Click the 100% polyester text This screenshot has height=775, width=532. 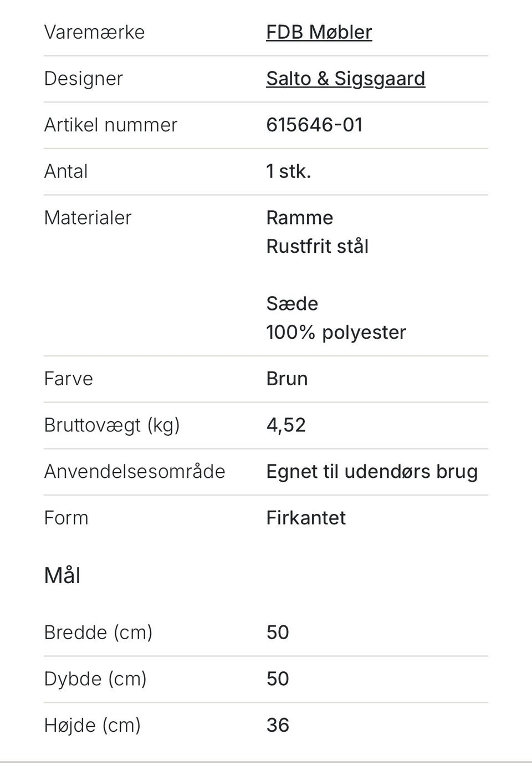tap(336, 333)
